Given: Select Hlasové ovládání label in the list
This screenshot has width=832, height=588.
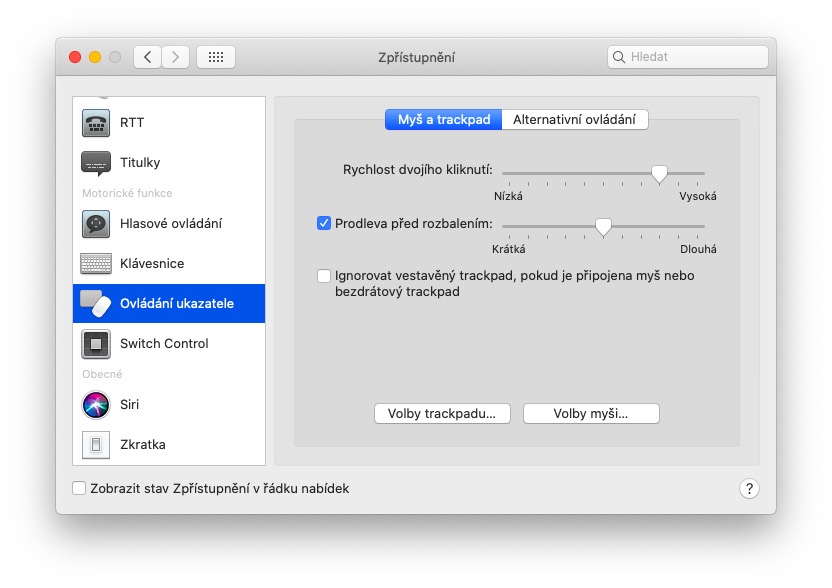Looking at the screenshot, I should [171, 224].
